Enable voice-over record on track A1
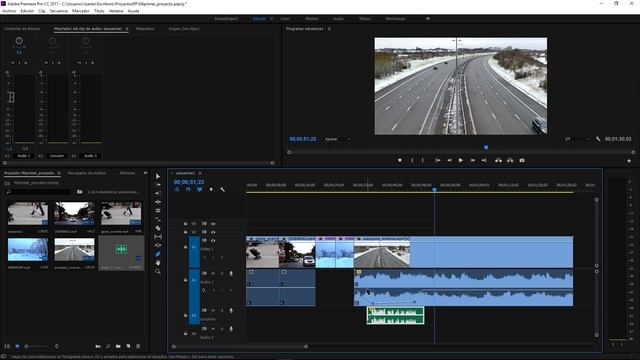This screenshot has height=360, width=640. (231, 273)
